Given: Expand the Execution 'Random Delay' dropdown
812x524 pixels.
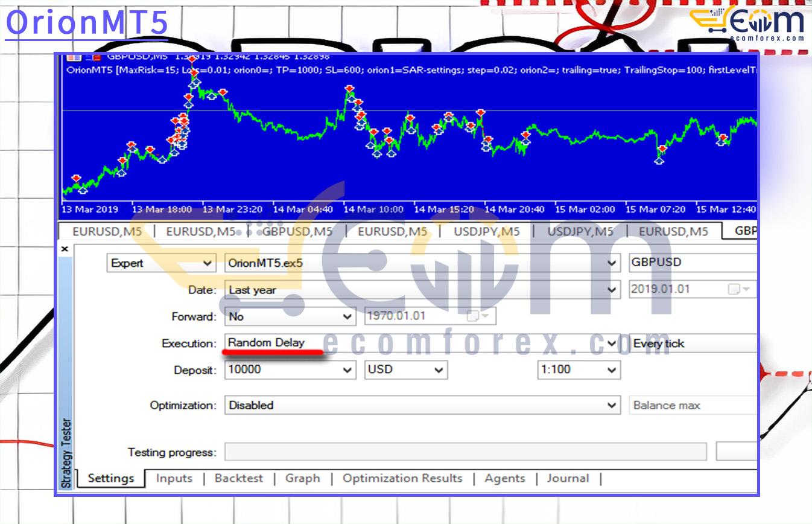Looking at the screenshot, I should 422,343.
